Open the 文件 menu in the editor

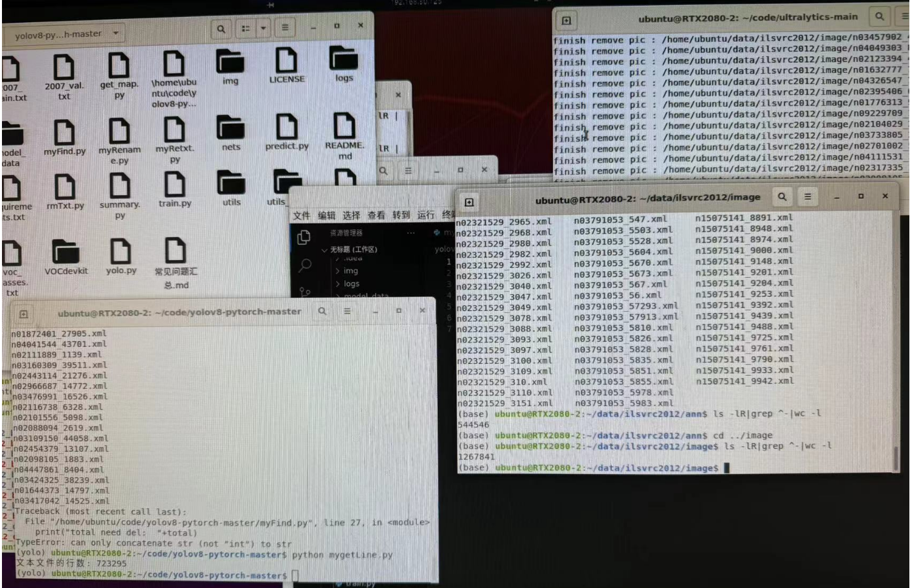click(301, 215)
